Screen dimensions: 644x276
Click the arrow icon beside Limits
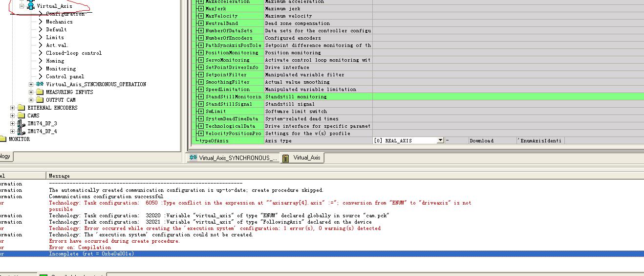point(41,37)
